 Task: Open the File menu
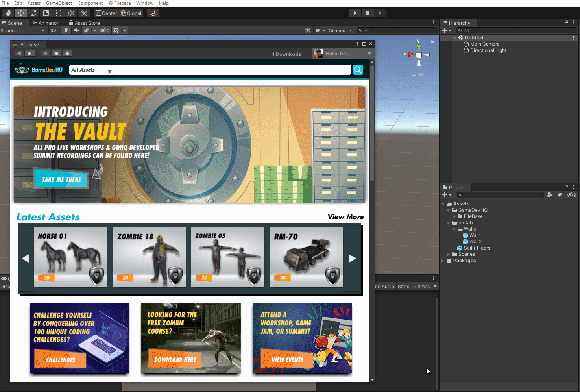pos(5,3)
